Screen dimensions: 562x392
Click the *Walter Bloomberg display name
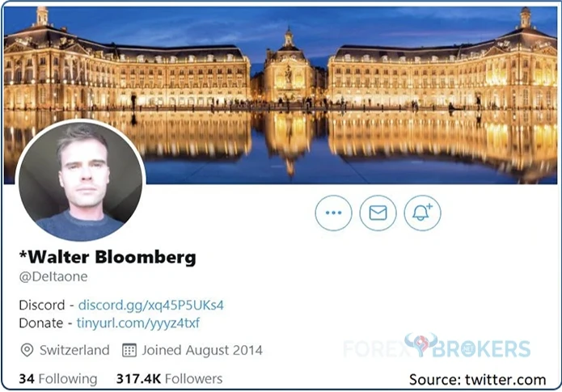coord(108,257)
